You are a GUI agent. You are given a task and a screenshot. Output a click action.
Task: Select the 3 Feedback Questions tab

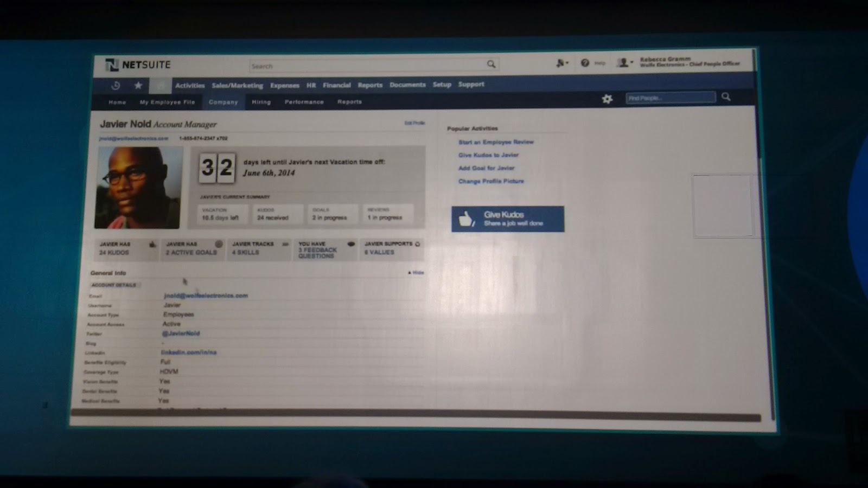click(325, 249)
